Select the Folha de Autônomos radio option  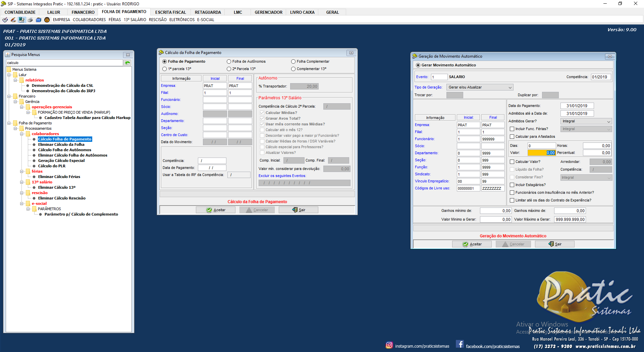coord(229,62)
